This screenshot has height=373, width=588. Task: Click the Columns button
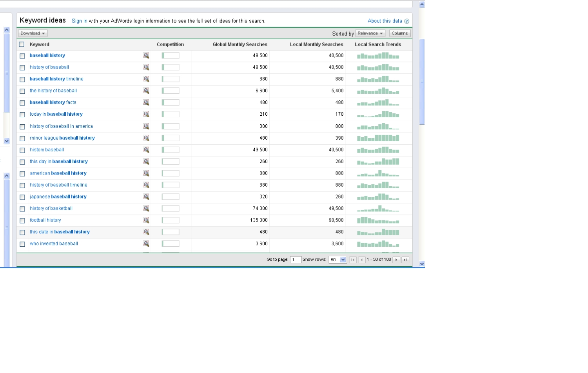[399, 33]
